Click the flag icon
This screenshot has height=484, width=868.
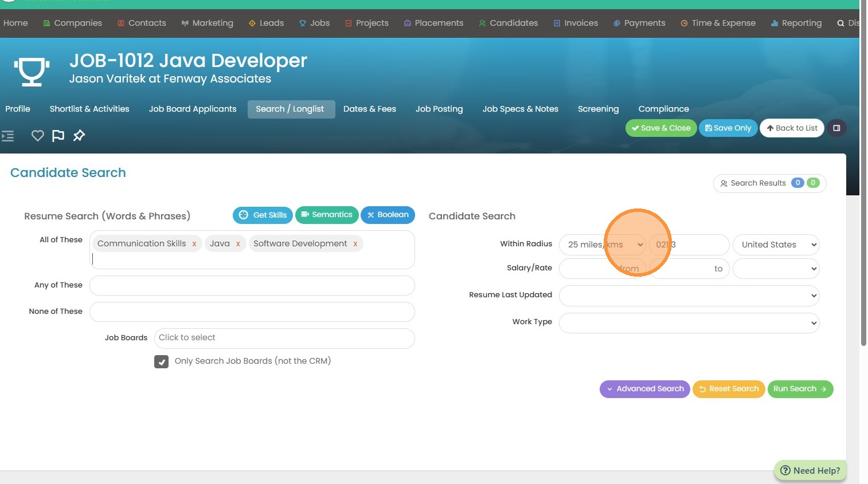(58, 136)
